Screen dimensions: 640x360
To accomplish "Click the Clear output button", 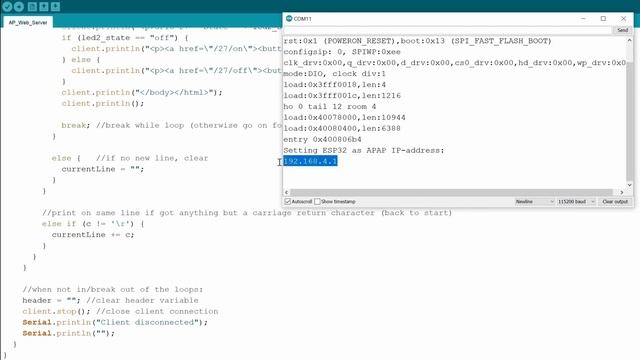I will 615,202.
